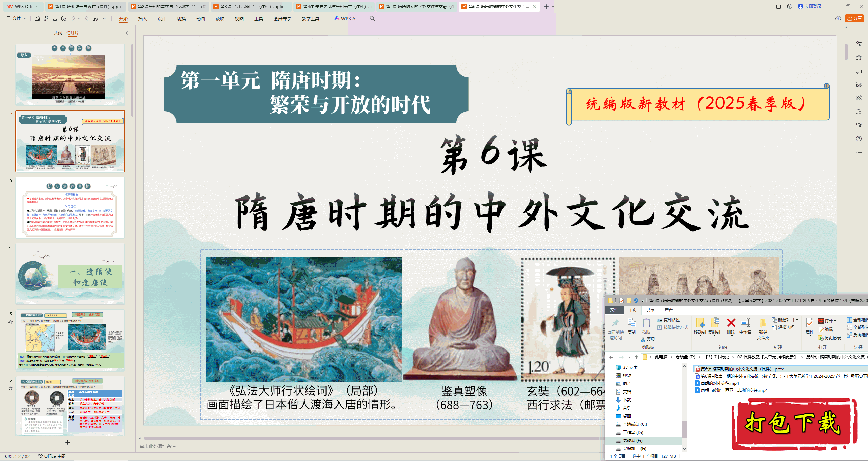Click the print icon in WPS toolbar
The height and width of the screenshot is (461, 868).
tap(55, 18)
